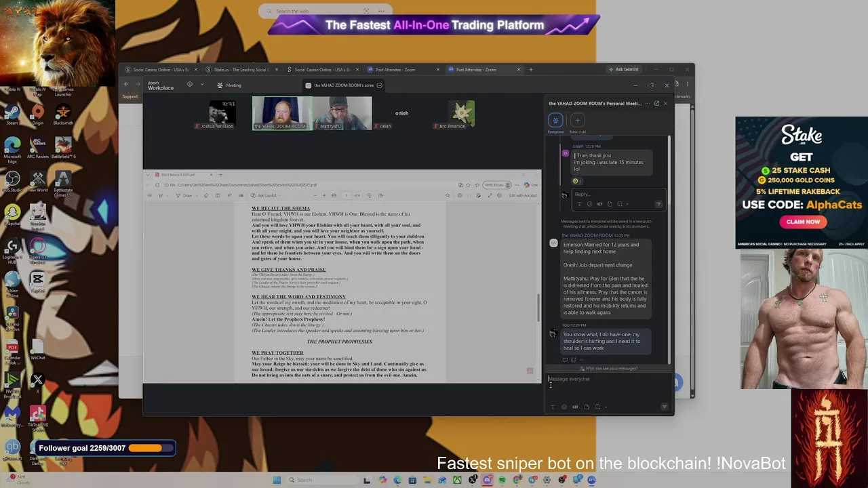Switch to the second Post Attendee - Zoom tab

tap(485, 70)
